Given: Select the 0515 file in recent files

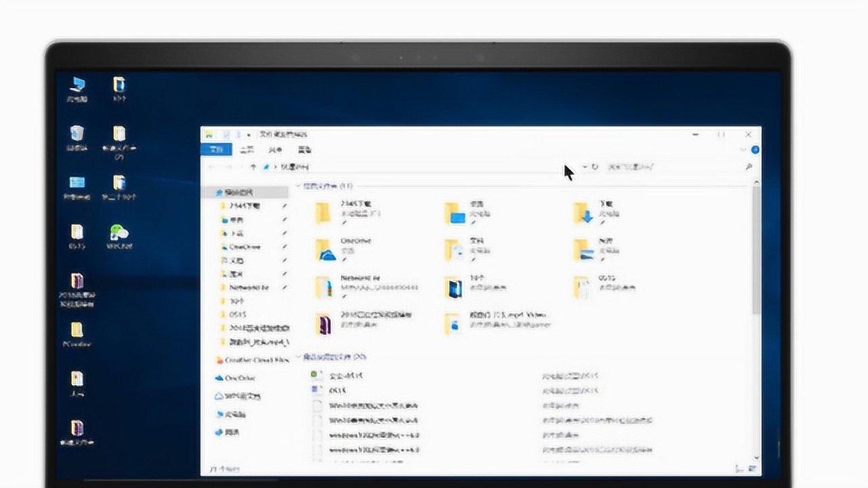Looking at the screenshot, I should tap(338, 390).
